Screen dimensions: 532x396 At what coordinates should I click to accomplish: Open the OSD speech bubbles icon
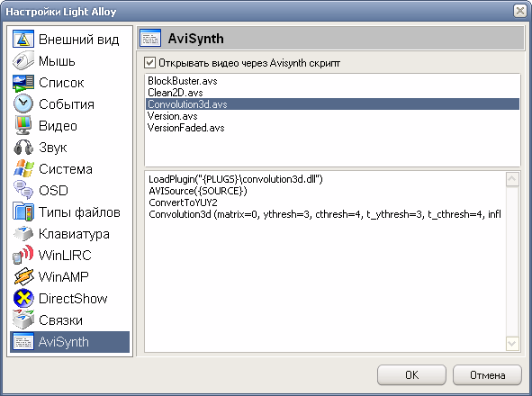23,191
